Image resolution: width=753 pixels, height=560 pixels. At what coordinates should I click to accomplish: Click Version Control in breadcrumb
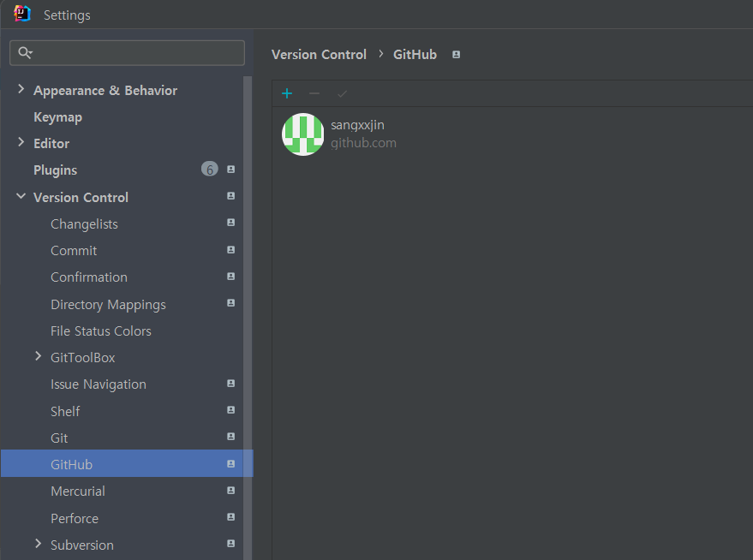click(x=319, y=55)
